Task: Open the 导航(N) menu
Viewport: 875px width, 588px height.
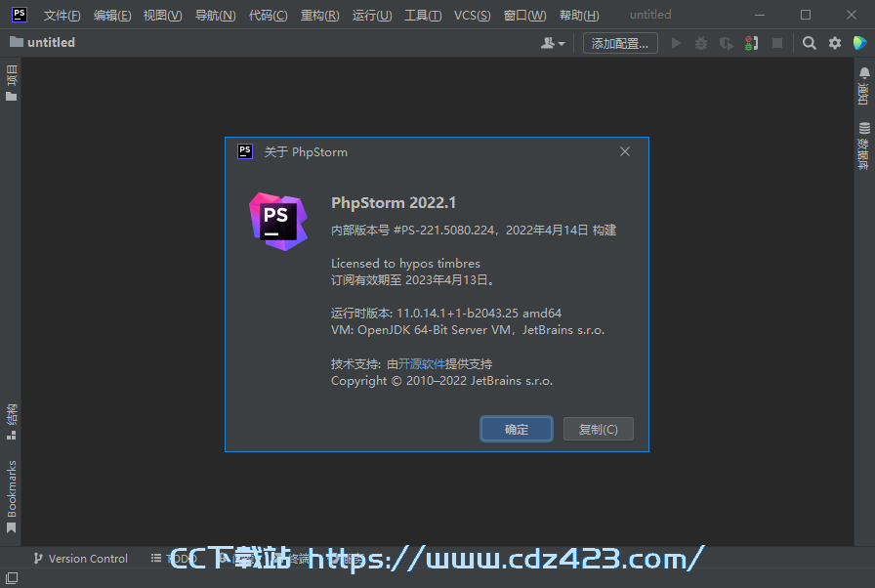Action: coord(216,15)
